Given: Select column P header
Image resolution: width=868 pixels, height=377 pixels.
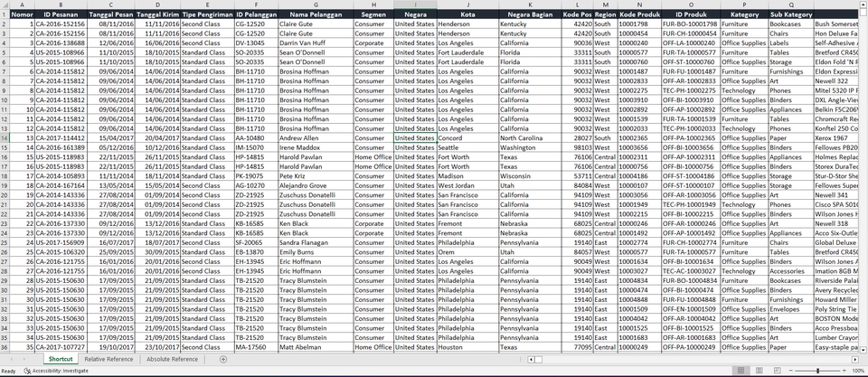Looking at the screenshot, I should tap(744, 5).
